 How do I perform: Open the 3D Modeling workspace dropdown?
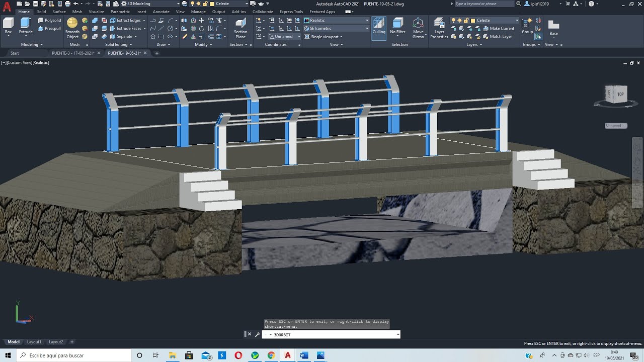[150, 4]
